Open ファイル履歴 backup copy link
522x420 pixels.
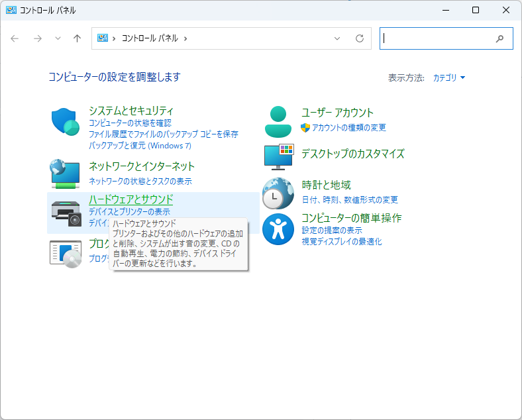[x=164, y=134]
